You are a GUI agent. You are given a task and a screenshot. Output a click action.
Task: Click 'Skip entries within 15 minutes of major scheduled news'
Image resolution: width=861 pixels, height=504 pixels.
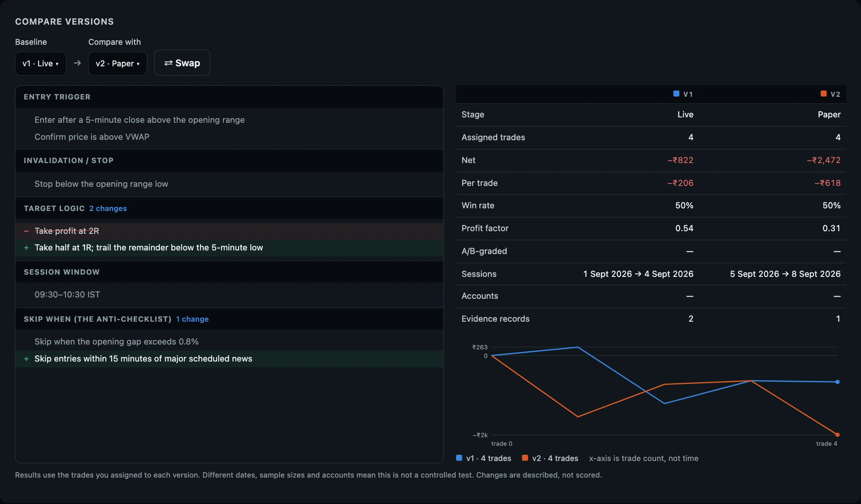point(229,358)
